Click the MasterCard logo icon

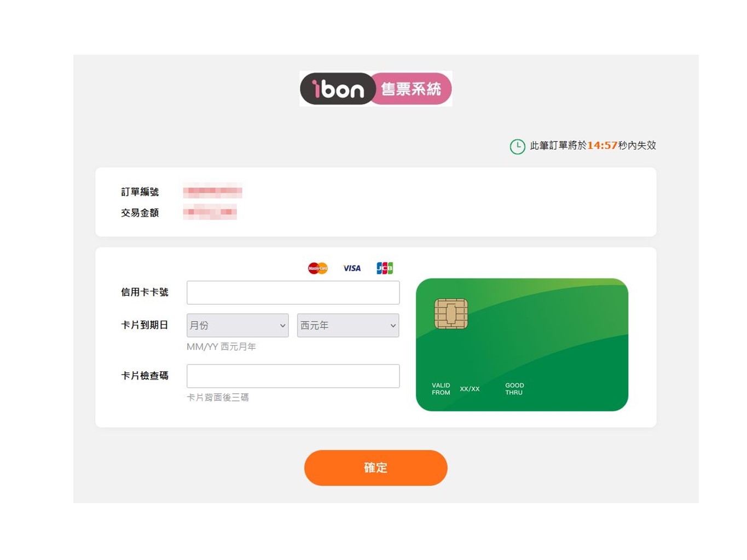317,268
